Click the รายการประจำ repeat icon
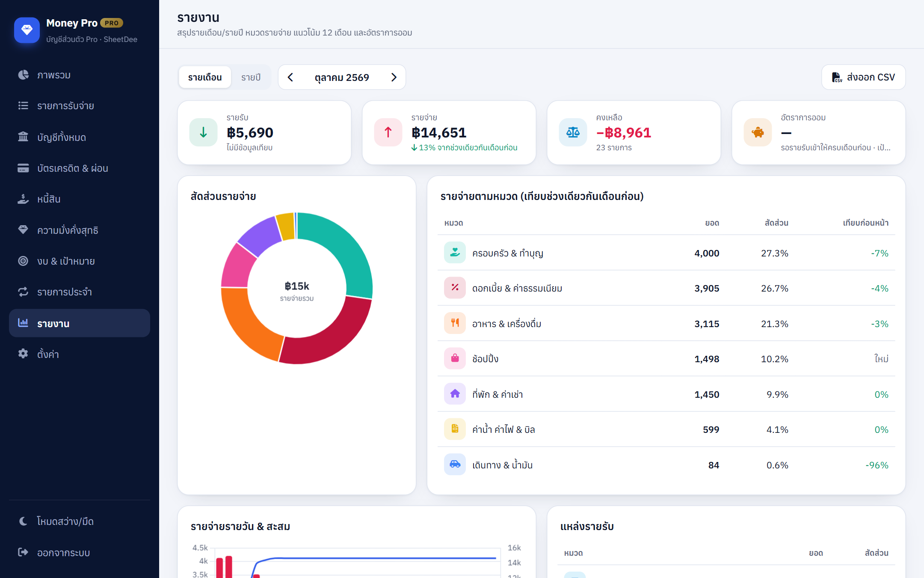 coord(23,292)
